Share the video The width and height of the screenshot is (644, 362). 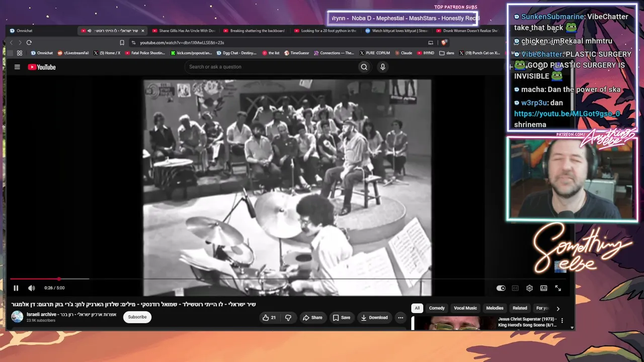point(312,317)
